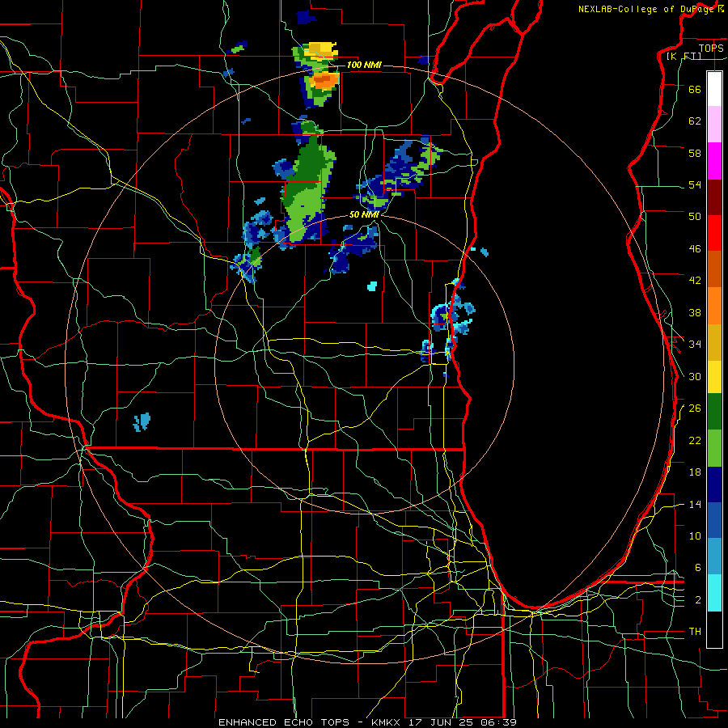This screenshot has height=728, width=728.
Task: Click the yellow legend color band
Action: [714, 377]
